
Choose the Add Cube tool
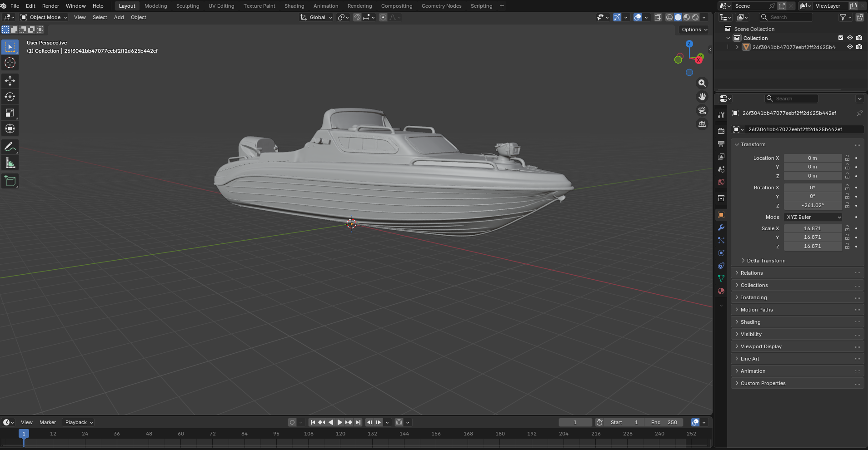(x=10, y=181)
